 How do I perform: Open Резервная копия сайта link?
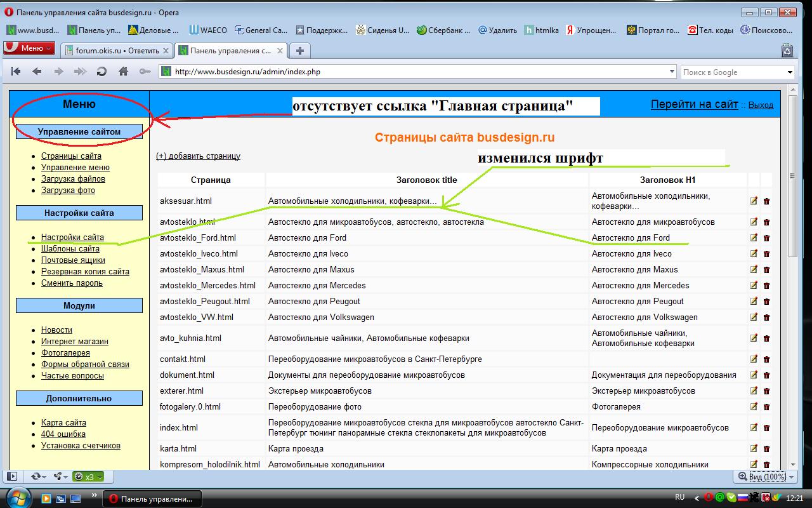tap(85, 271)
